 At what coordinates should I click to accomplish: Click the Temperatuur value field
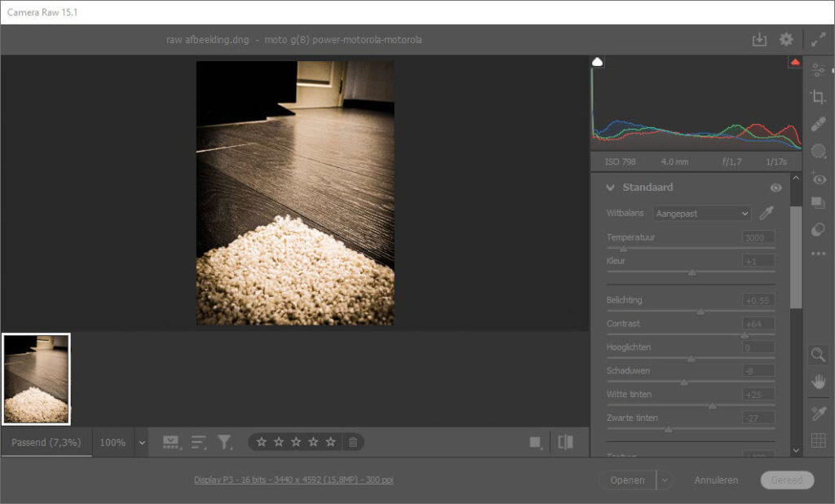pyautogui.click(x=758, y=237)
